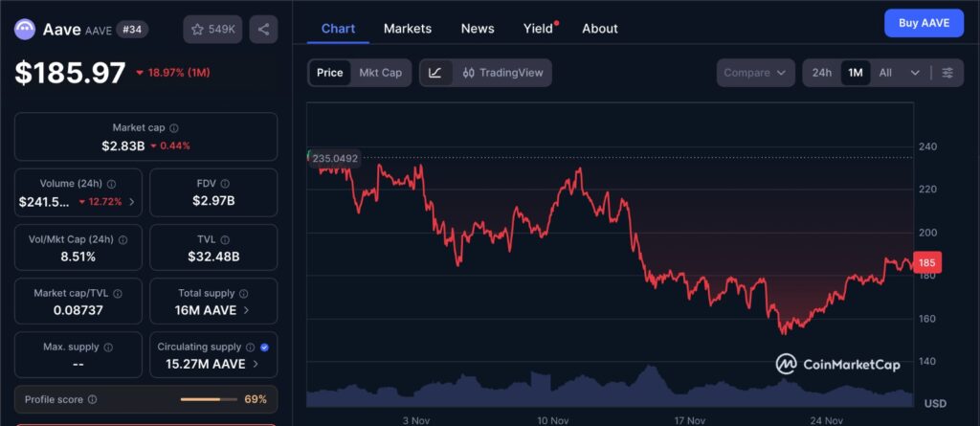Show Circulating supply info icon
Image resolution: width=980 pixels, height=426 pixels.
(x=250, y=348)
